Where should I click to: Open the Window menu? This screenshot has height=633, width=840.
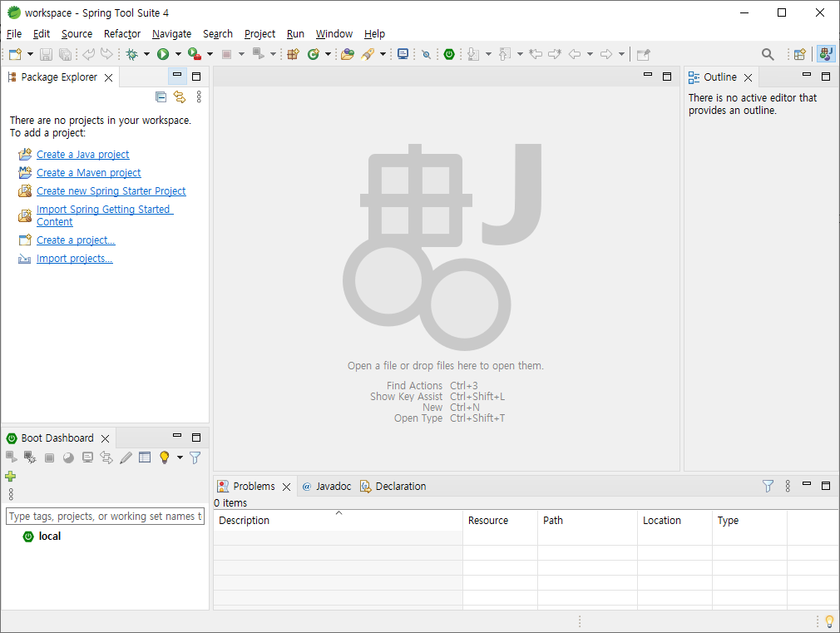click(x=334, y=34)
